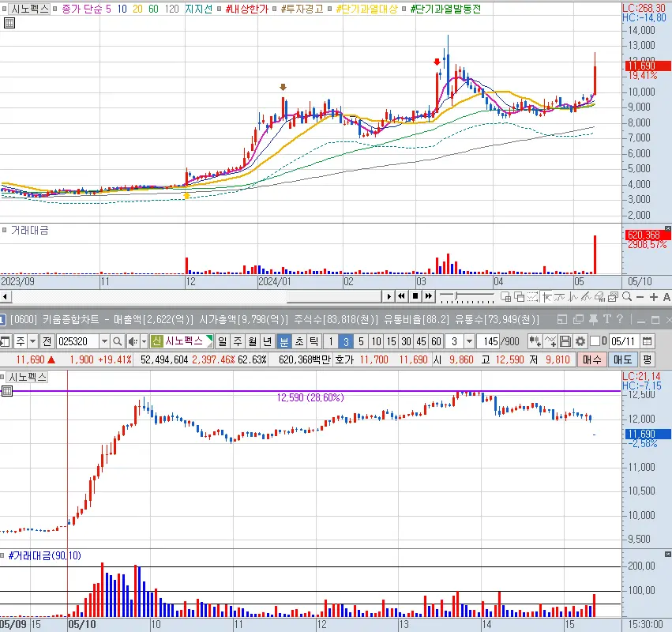Click the save floppy disk icon
The width and height of the screenshot is (672, 632).
point(565,342)
